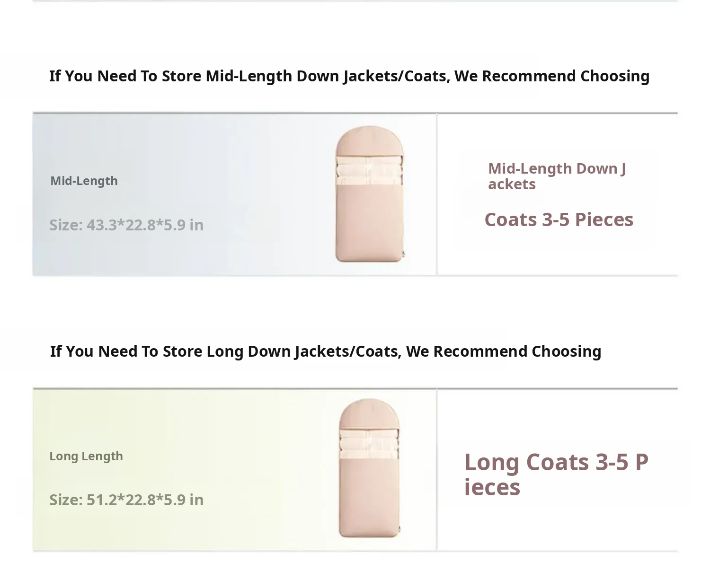Click the rounded top of the mid-length bag
Screen dimensions: 710x588
(369, 140)
